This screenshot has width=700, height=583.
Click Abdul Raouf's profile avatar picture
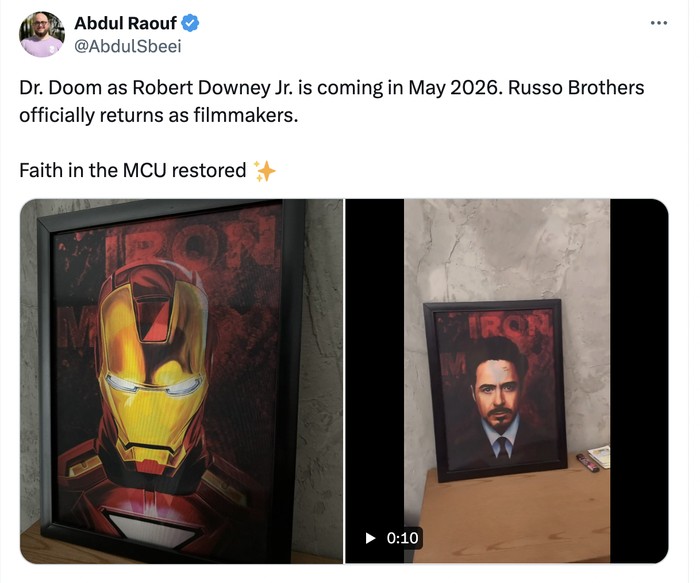click(42, 34)
